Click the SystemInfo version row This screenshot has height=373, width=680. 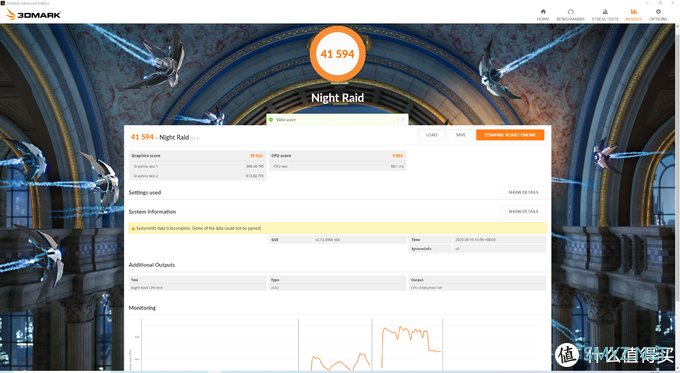point(477,249)
